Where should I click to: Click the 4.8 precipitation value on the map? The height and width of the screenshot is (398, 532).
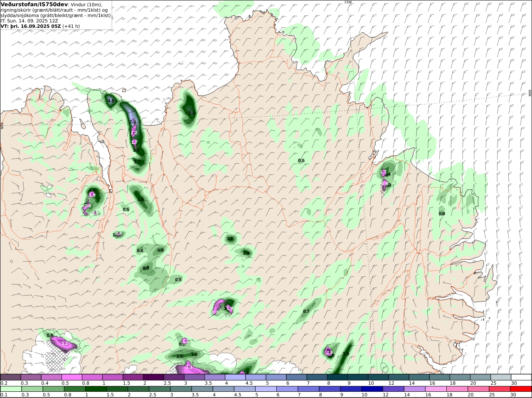click(111, 101)
